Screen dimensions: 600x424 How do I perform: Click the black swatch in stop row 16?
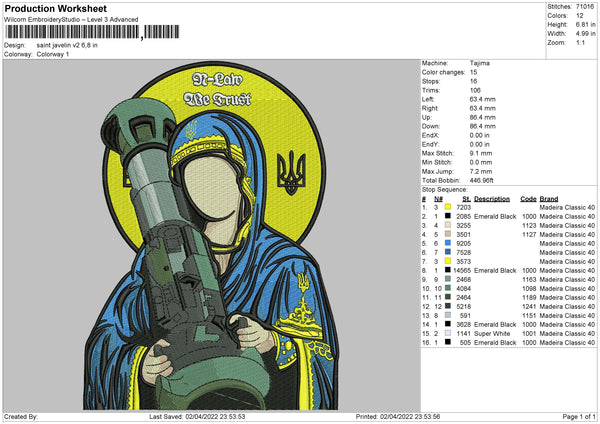tap(448, 342)
